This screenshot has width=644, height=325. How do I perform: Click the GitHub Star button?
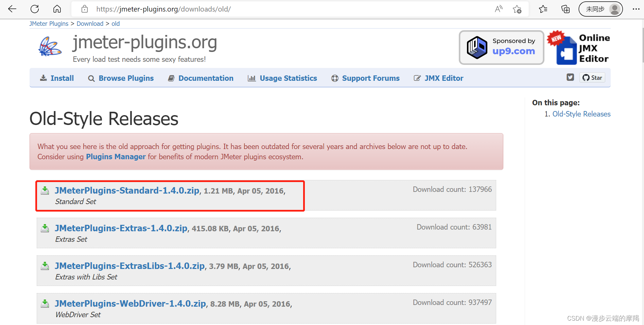tap(592, 78)
